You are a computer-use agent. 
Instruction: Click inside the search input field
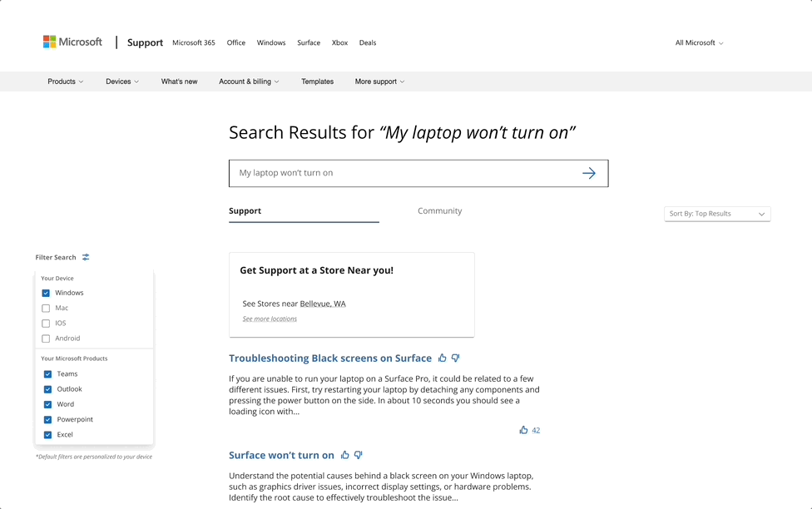374,173
